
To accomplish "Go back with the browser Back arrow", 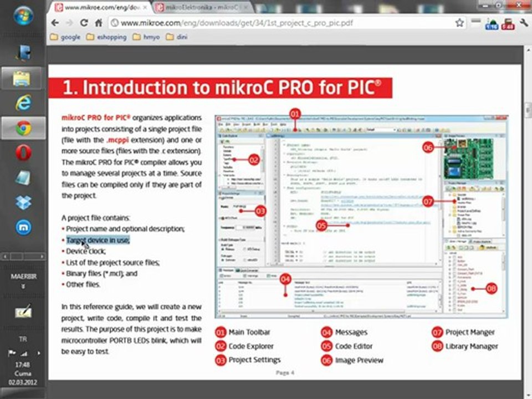I will 55,23.
